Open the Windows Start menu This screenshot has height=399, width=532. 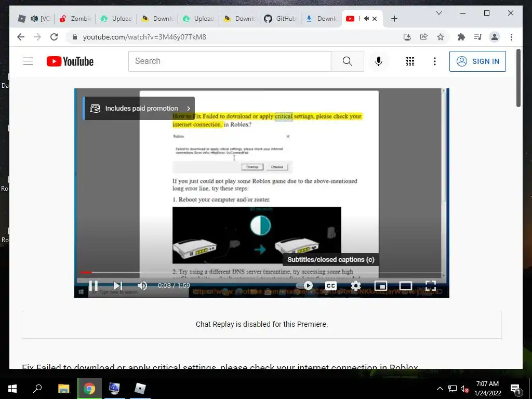pyautogui.click(x=12, y=389)
